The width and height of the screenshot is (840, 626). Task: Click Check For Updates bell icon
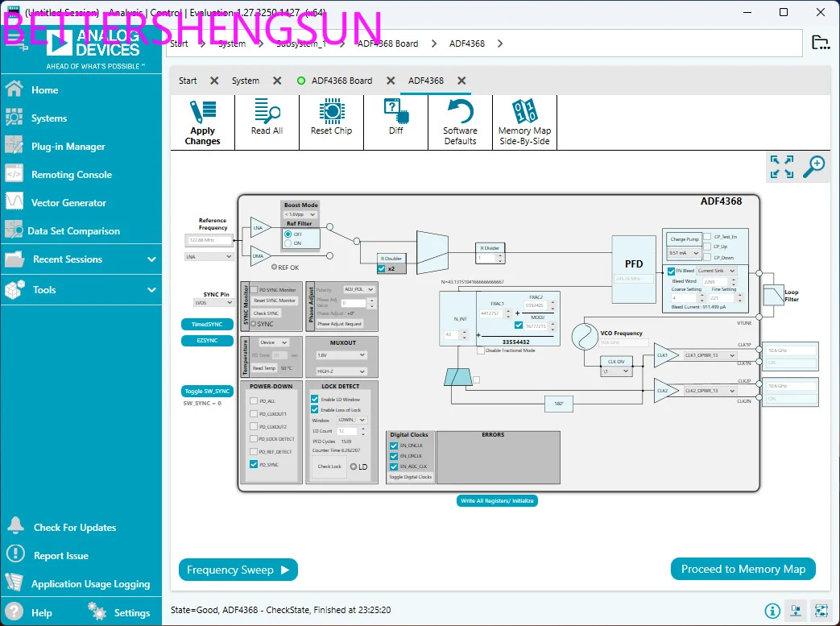click(15, 526)
